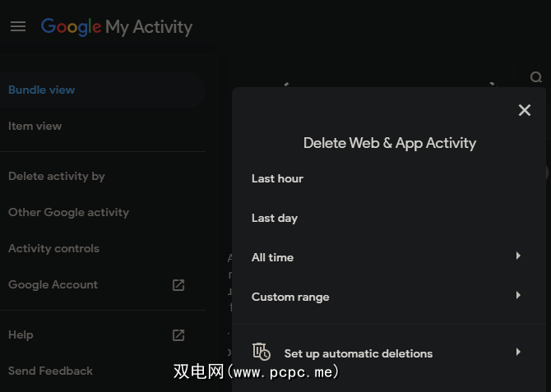Viewport: 551px width, 392px height.
Task: Click the auto-delete trash clock icon
Action: click(x=262, y=352)
